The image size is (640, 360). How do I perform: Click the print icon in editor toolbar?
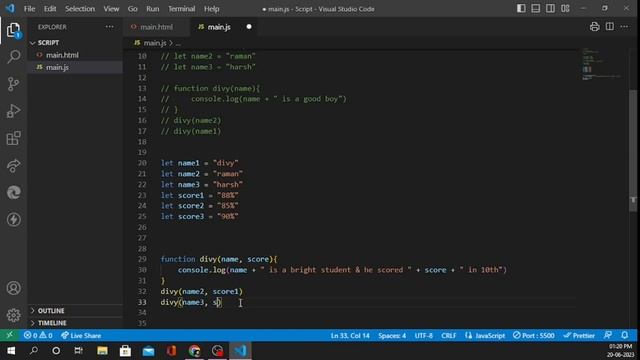click(x=594, y=27)
